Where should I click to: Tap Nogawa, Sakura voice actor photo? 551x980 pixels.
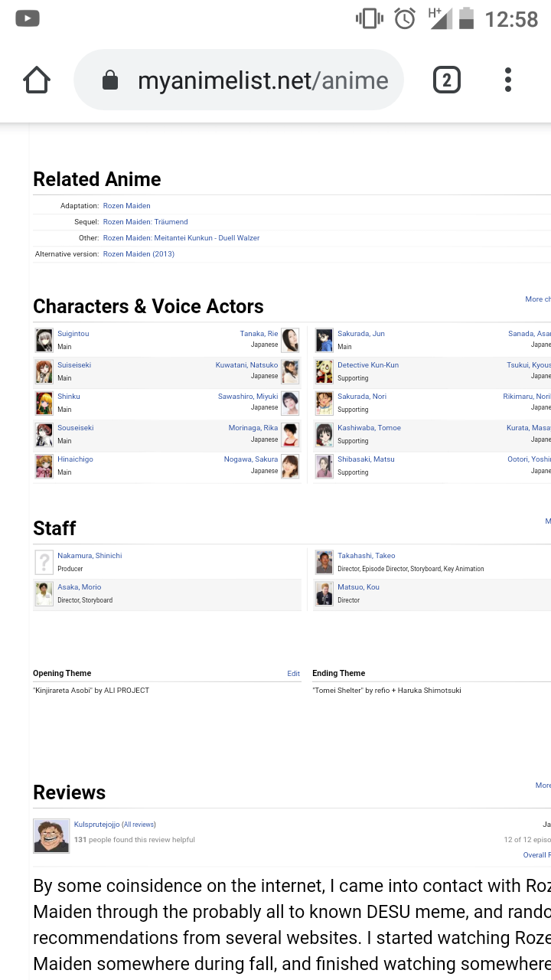[x=290, y=465]
